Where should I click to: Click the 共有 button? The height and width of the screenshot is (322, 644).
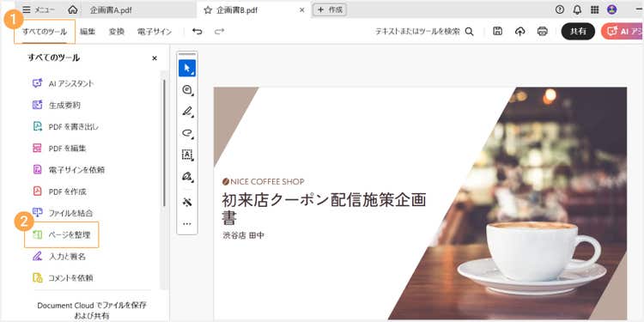coord(578,31)
